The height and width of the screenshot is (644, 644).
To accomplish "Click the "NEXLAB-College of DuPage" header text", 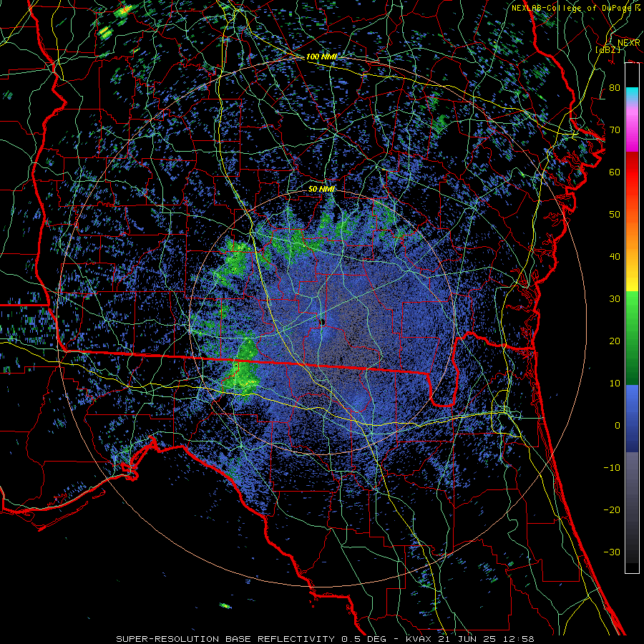I will (572, 8).
